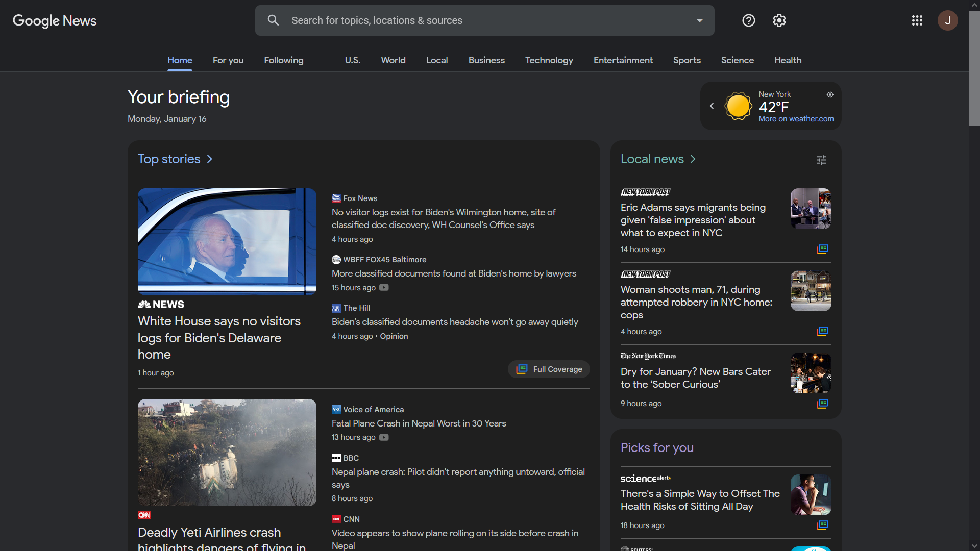Collapse weather card with left chevron
The width and height of the screenshot is (980, 551).
point(712,106)
